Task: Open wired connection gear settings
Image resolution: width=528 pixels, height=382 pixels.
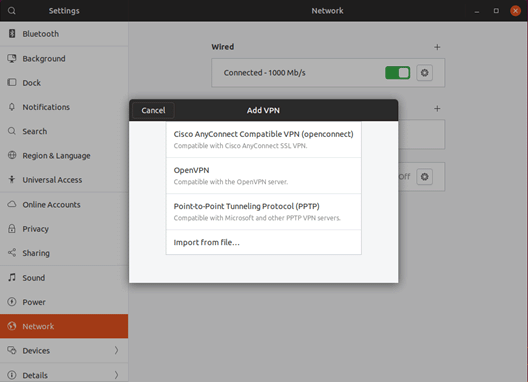Action: [x=424, y=73]
